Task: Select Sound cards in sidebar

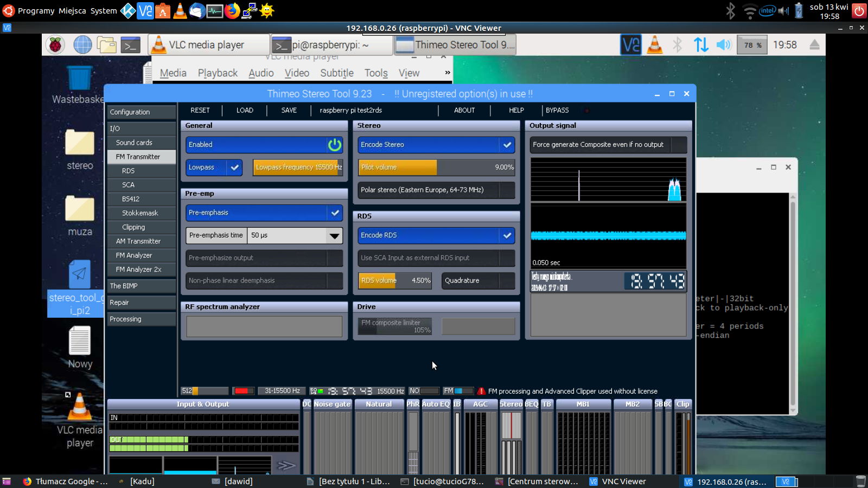Action: click(x=141, y=143)
